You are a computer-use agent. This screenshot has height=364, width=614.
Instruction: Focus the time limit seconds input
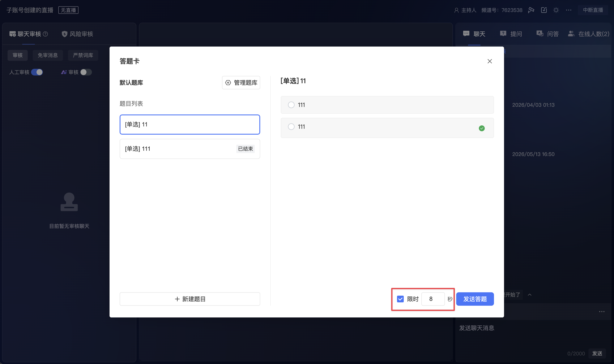click(433, 299)
